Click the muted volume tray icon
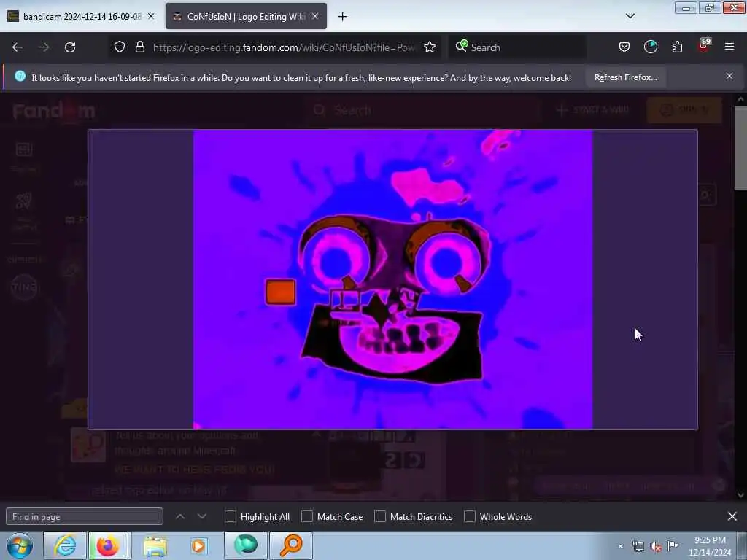Viewport: 747px width, 560px height. tap(656, 547)
